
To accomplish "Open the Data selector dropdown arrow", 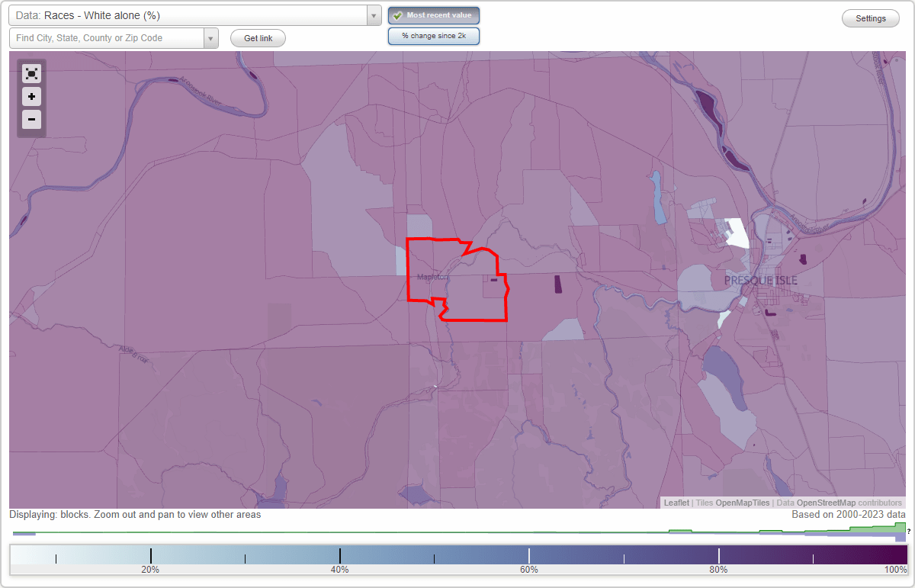I will [373, 14].
